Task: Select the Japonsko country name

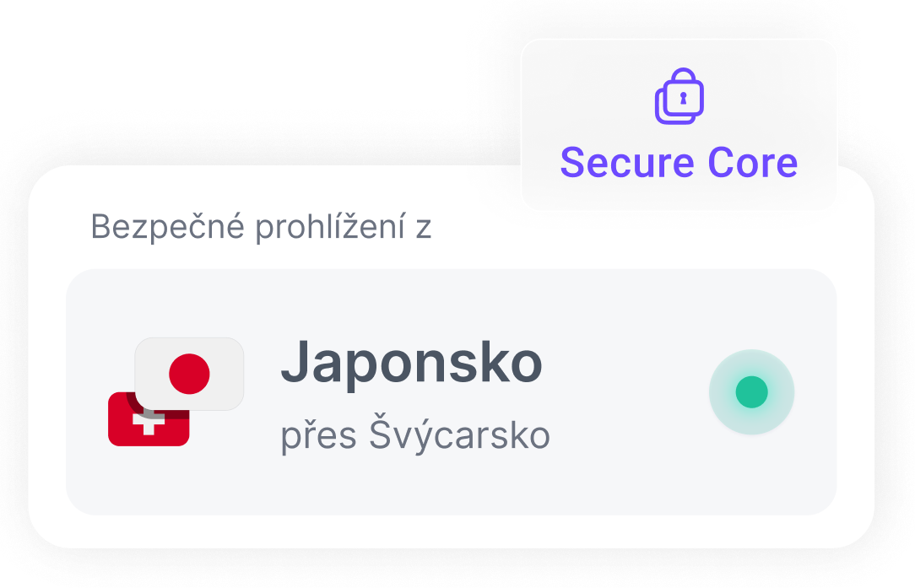Action: pos(411,363)
